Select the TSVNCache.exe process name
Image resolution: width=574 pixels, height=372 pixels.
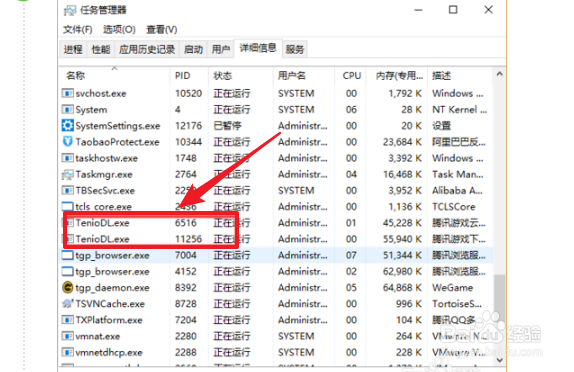[x=110, y=304]
